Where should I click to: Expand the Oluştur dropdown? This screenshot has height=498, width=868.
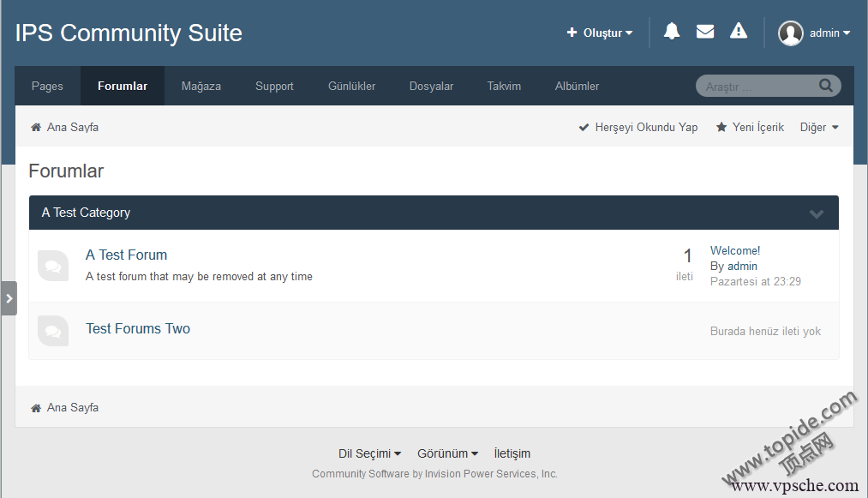pyautogui.click(x=600, y=33)
